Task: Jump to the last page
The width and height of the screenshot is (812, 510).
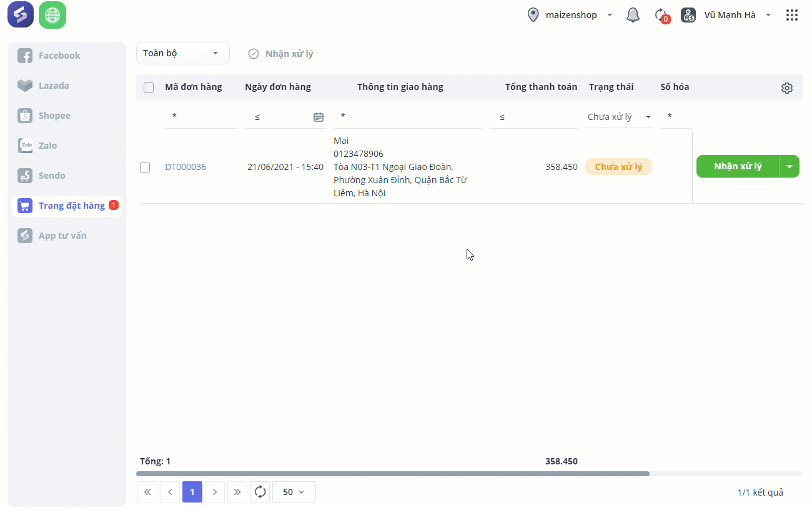Action: pos(237,492)
